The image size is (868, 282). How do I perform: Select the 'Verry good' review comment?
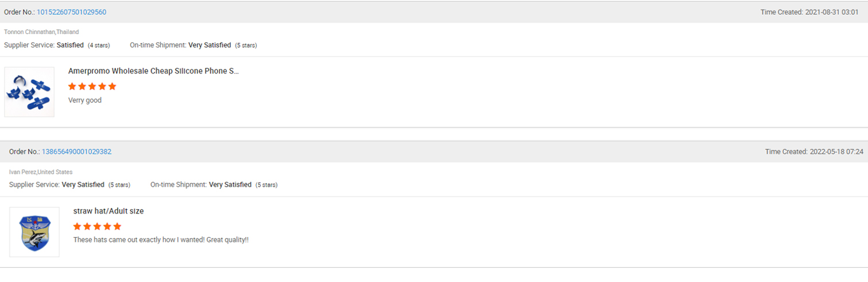click(x=85, y=101)
